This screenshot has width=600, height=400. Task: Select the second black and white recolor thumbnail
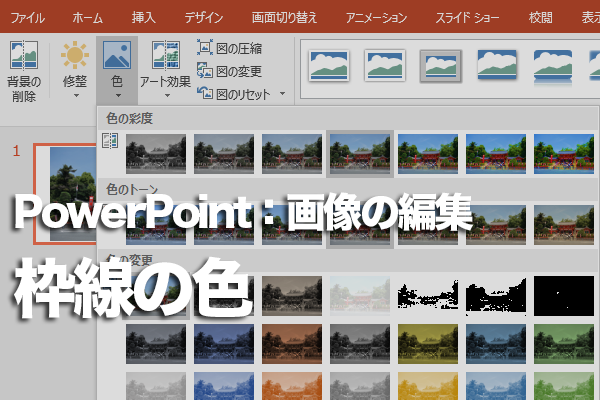(496, 296)
